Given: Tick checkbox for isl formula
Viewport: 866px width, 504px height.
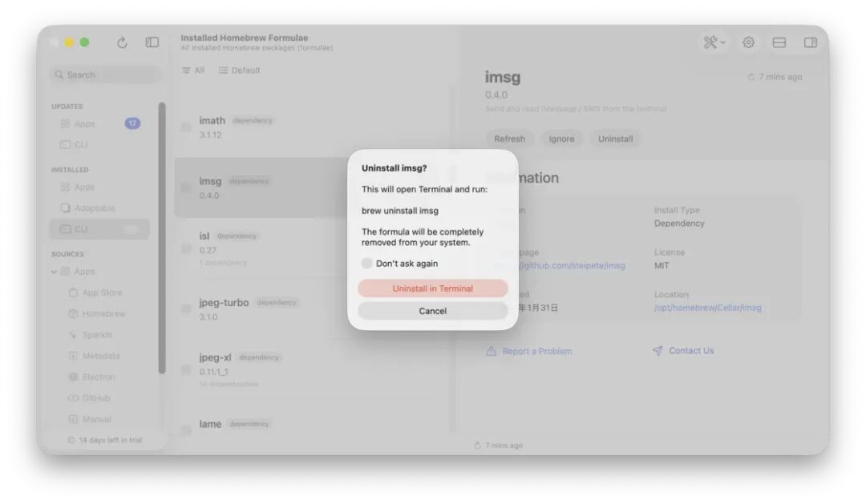Looking at the screenshot, I should (x=186, y=248).
